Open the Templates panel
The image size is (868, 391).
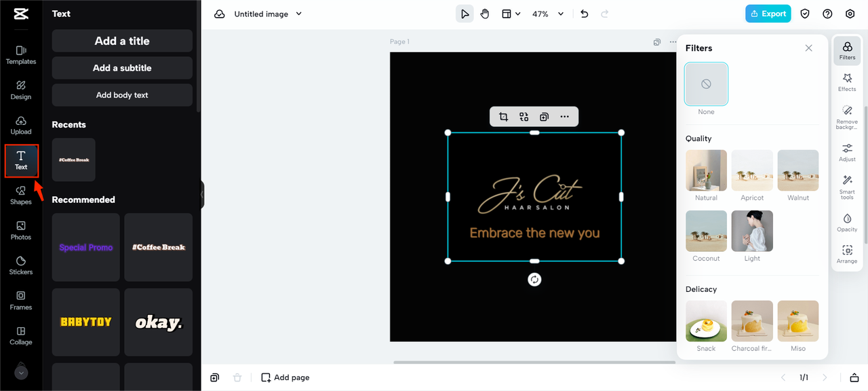[x=21, y=55]
